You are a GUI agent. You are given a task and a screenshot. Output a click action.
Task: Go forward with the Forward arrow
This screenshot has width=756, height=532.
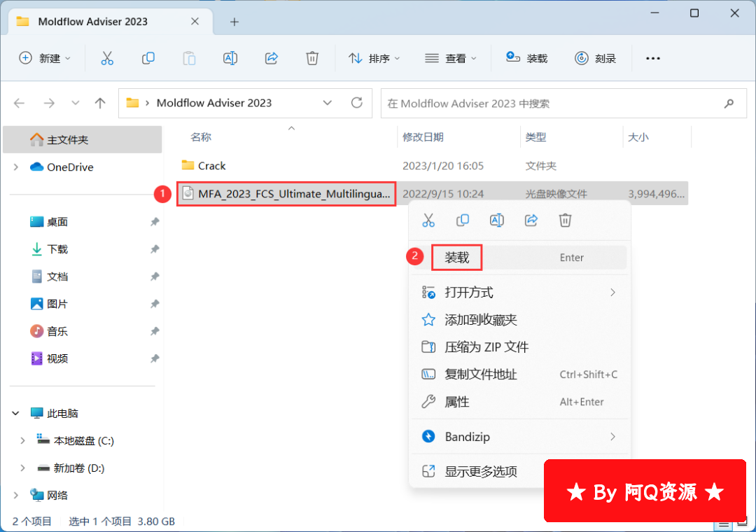(49, 103)
